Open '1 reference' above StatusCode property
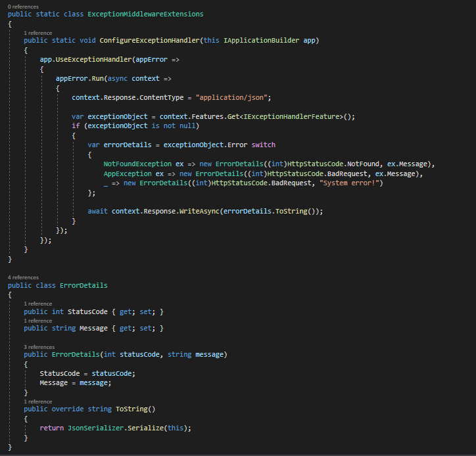The image size is (476, 456). pos(38,304)
